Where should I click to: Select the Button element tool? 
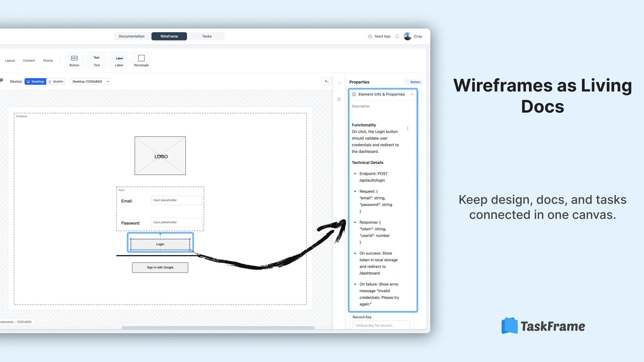[74, 60]
